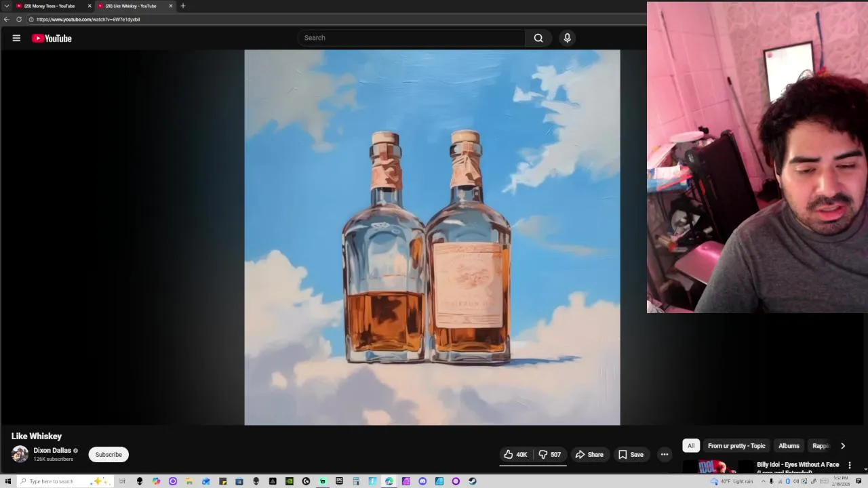Select From ur pretty - Topic chip
Screen dimensions: 868x488
click(x=736, y=446)
